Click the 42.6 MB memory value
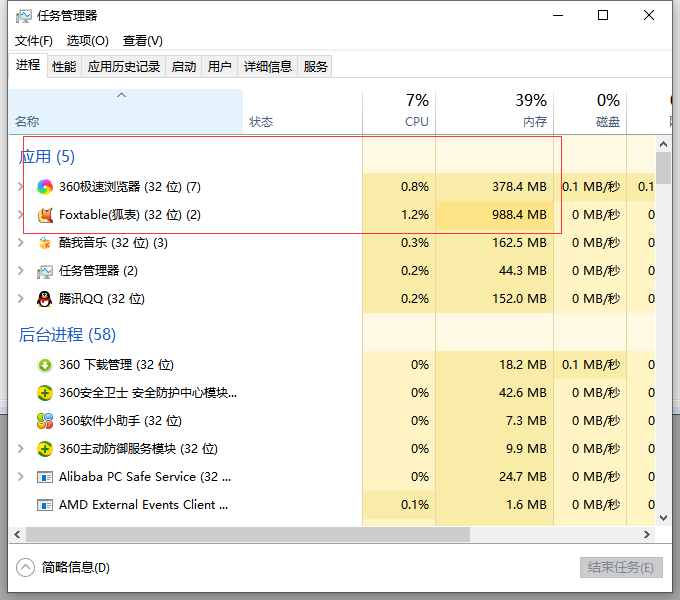This screenshot has width=680, height=600. coord(523,393)
